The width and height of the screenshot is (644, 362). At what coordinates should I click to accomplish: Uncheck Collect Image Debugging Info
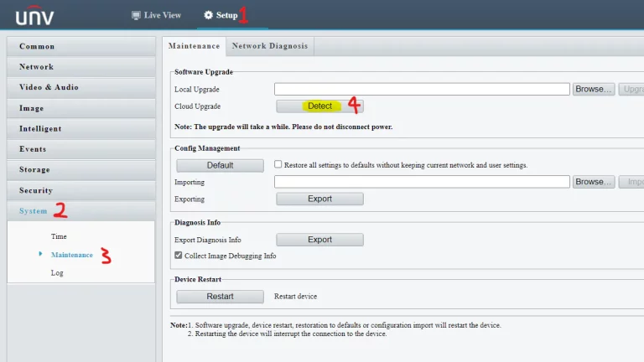pos(179,256)
